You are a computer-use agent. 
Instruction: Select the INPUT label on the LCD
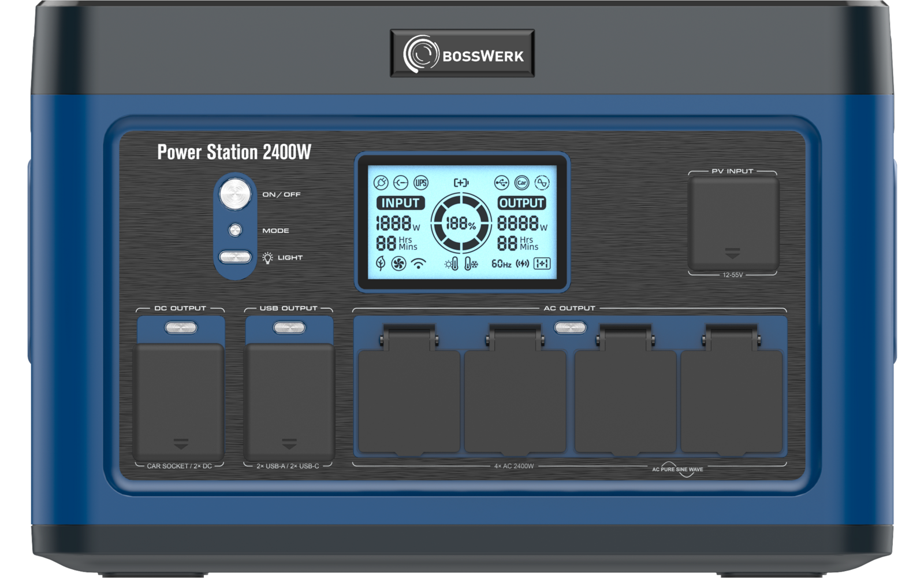coord(400,203)
